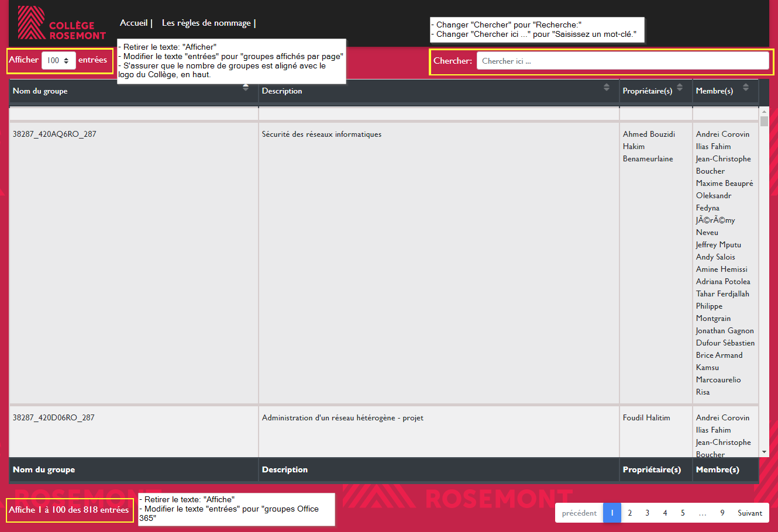Sort by Nom du groupe column arrow
The width and height of the screenshot is (778, 532).
click(246, 88)
